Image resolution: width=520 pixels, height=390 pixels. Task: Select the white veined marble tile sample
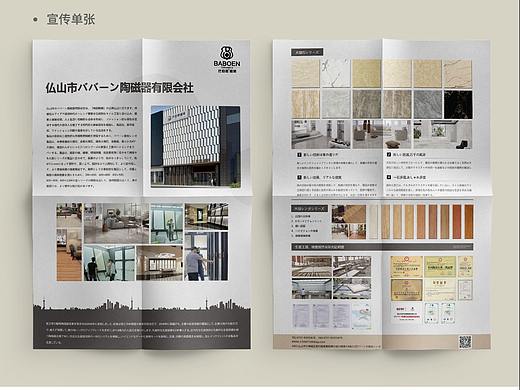(335, 73)
